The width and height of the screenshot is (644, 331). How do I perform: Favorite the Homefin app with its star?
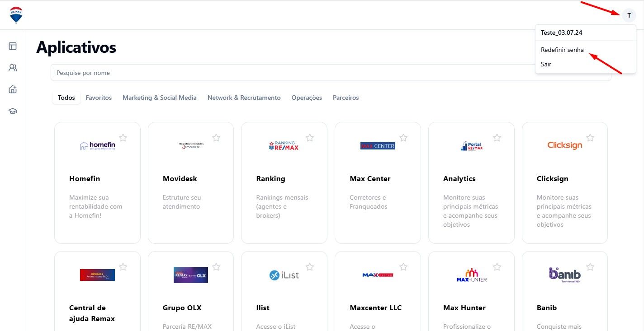[123, 138]
